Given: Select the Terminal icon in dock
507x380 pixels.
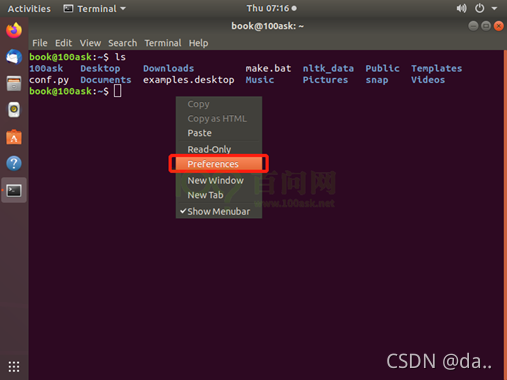Looking at the screenshot, I should pos(14,190).
